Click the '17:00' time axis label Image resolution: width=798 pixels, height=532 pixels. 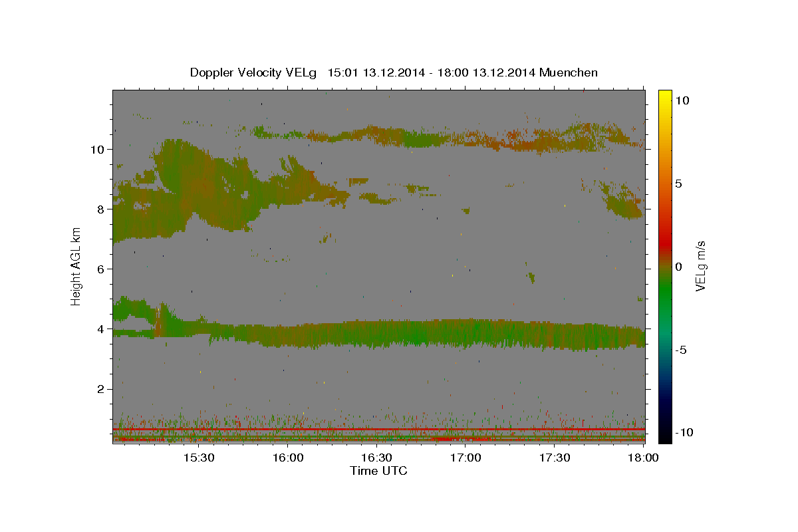pyautogui.click(x=465, y=458)
